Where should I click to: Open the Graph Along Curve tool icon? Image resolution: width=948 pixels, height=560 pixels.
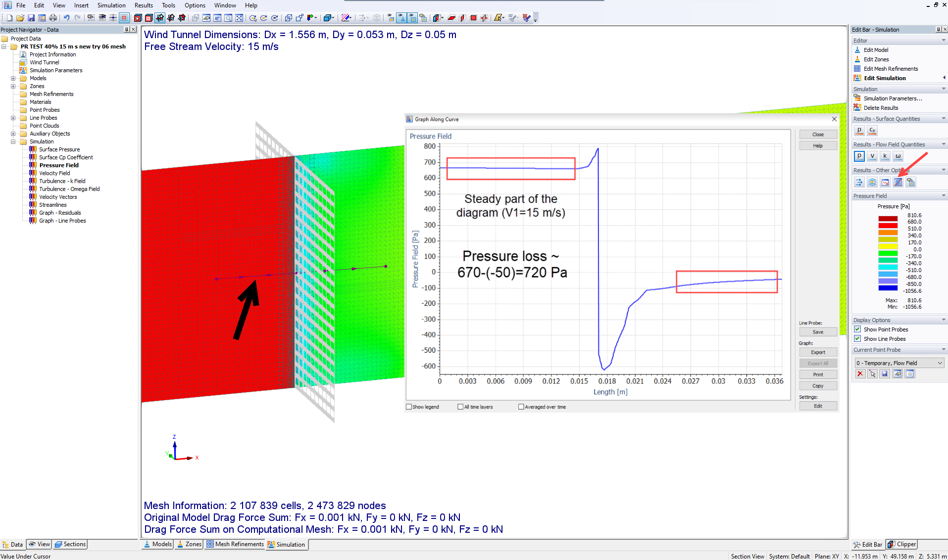[898, 183]
